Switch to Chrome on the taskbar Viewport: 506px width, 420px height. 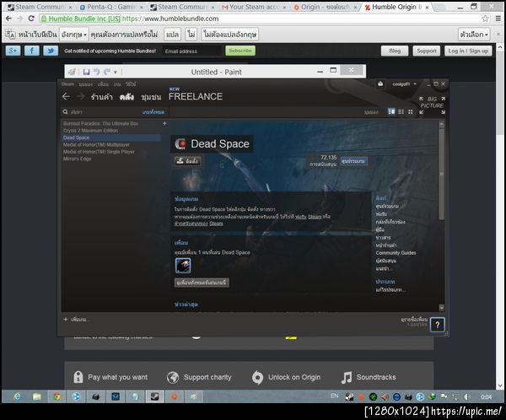(57, 396)
